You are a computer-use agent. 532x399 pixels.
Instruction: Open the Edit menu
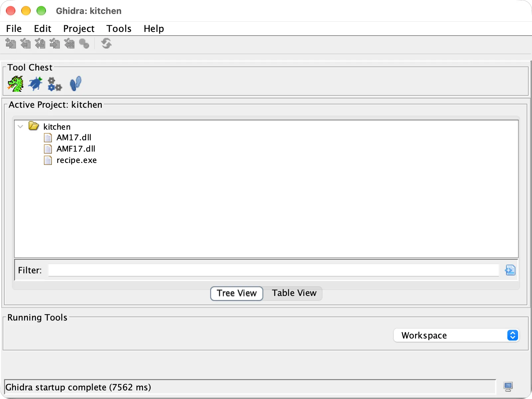pos(43,29)
